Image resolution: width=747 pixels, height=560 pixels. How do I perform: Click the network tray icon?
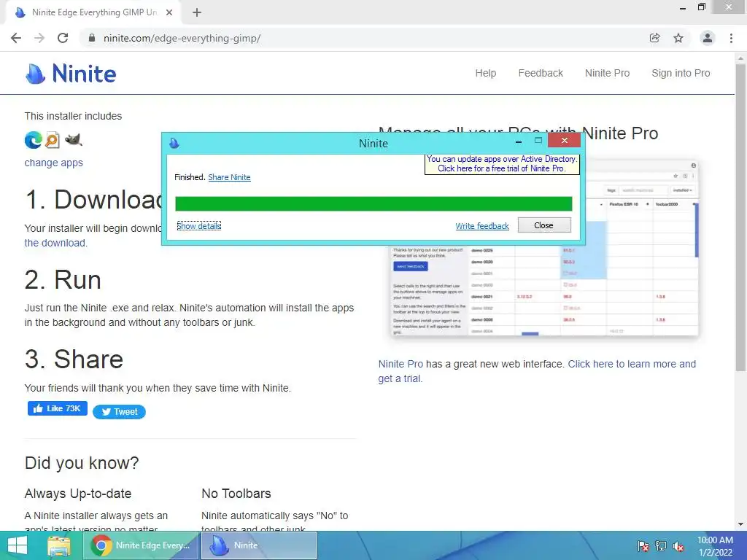[661, 546]
